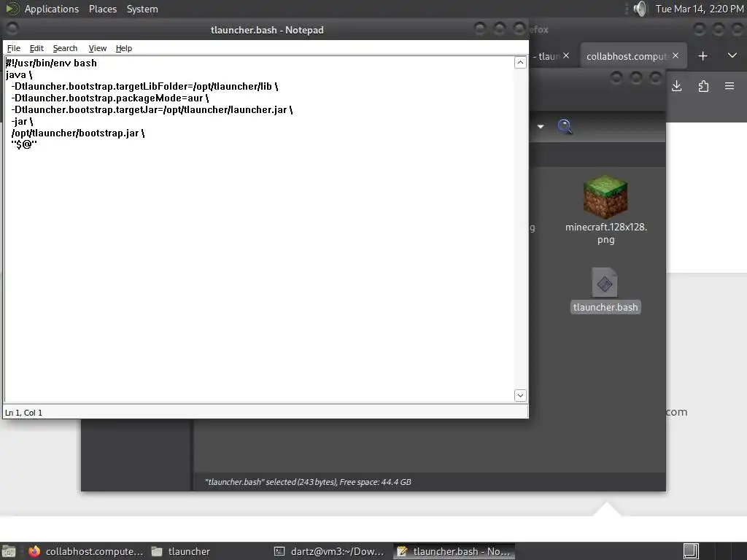Expand the file manager view dropdown arrow
The image size is (747, 560).
coord(541,127)
